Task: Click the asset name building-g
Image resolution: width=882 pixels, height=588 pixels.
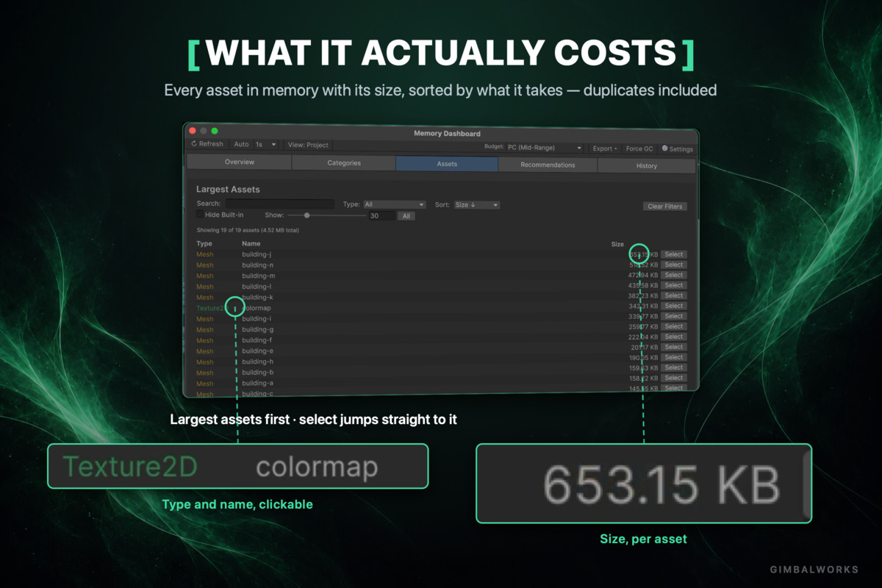Action: [x=257, y=329]
